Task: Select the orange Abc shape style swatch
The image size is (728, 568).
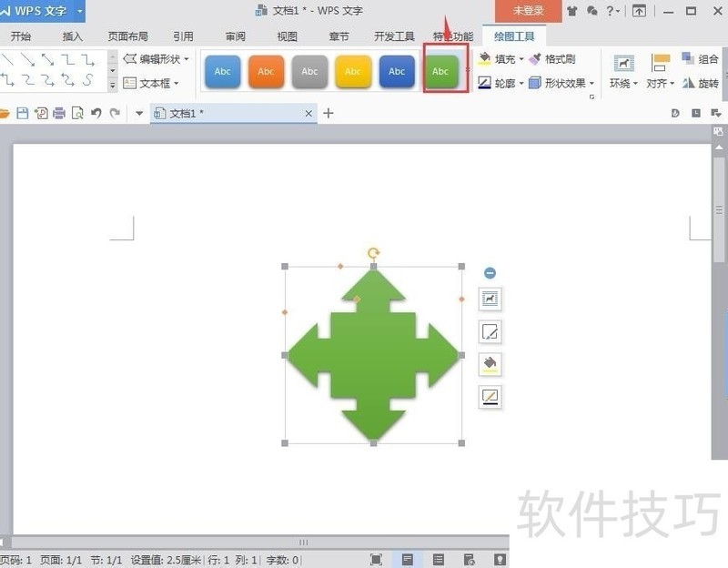Action: click(x=266, y=71)
